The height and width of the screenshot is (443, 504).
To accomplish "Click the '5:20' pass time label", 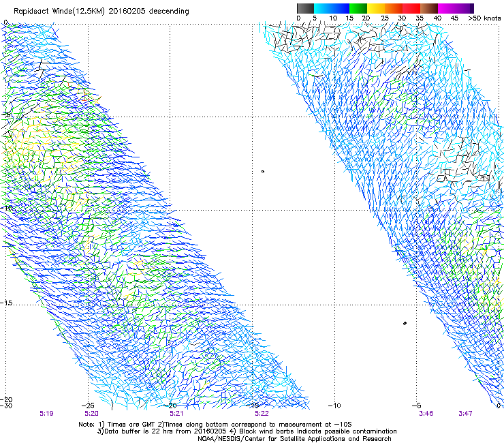I will (92, 413).
